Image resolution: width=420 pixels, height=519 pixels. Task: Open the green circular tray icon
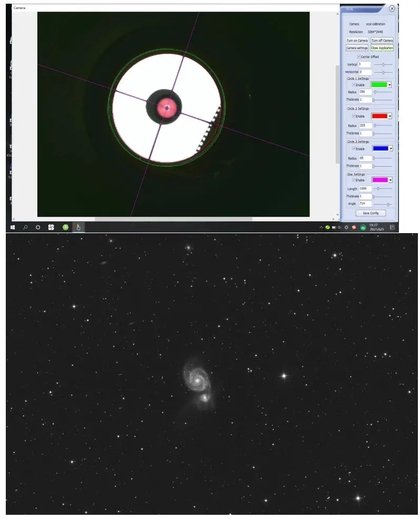pyautogui.click(x=363, y=227)
